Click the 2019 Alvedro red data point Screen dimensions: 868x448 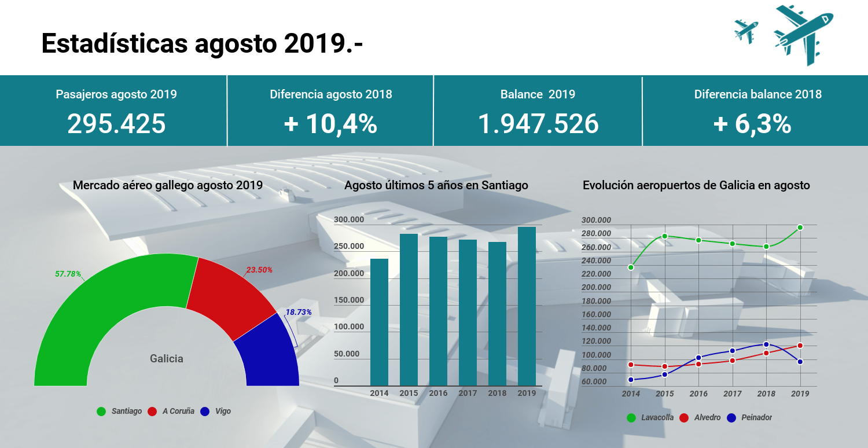800,346
